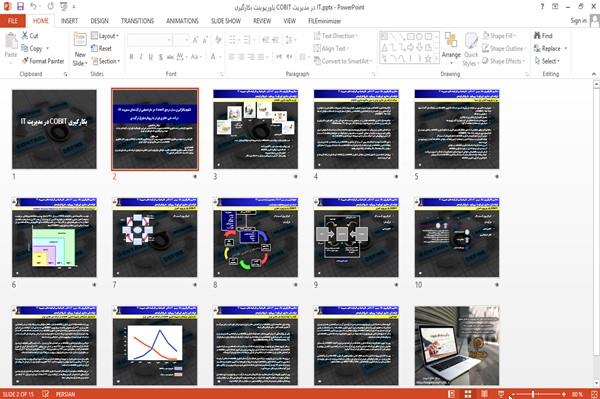The image size is (600, 399).
Task: Open the Shape Outline dropdown
Action: tap(504, 48)
